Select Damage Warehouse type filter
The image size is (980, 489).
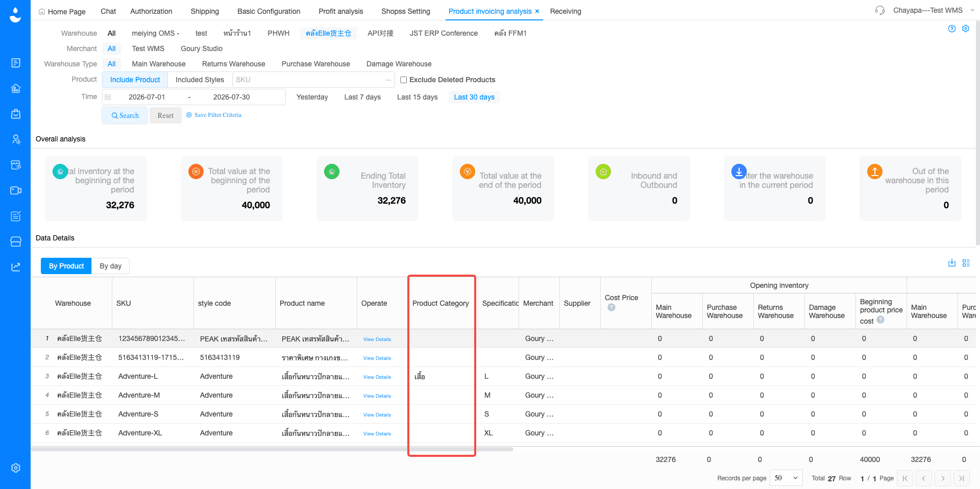(399, 64)
